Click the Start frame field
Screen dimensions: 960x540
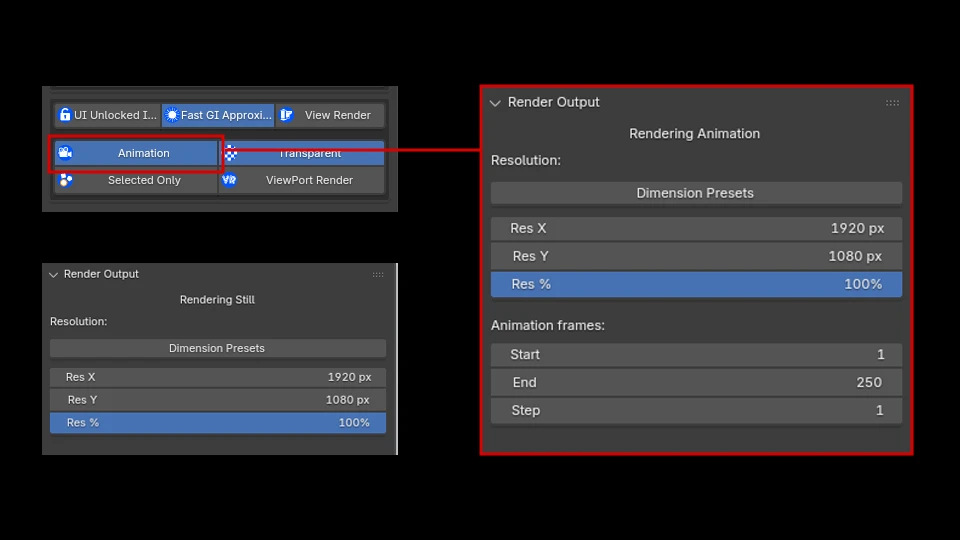tap(696, 354)
